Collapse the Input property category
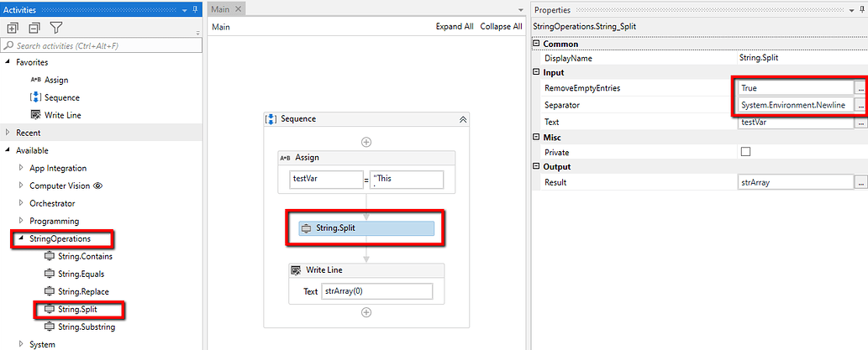Image resolution: width=868 pixels, height=350 pixels. click(535, 72)
